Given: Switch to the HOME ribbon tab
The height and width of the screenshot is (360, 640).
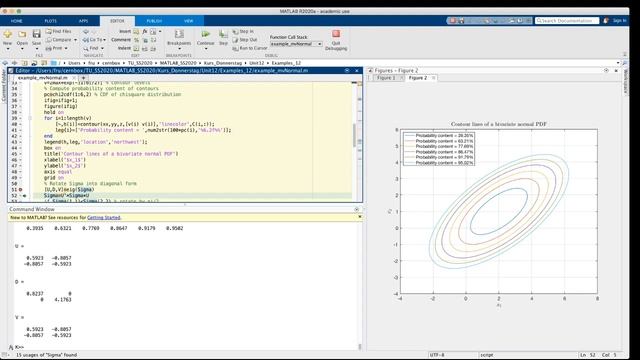Looking at the screenshot, I should [17, 21].
